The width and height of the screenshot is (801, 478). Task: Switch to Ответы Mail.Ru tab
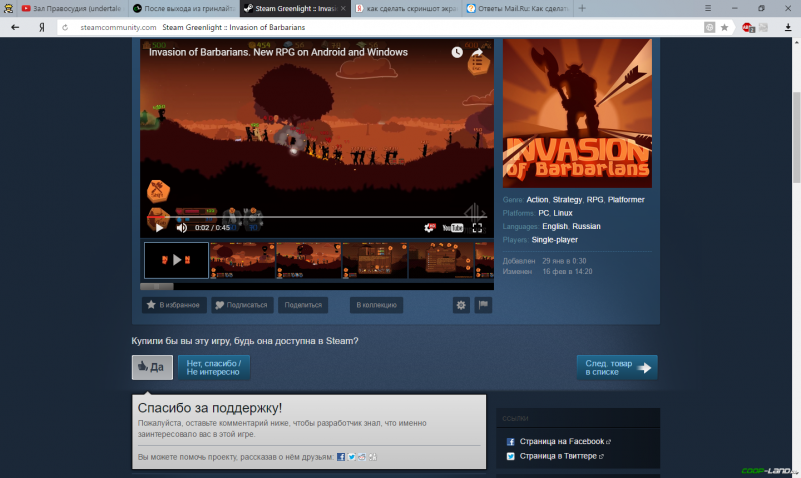pyautogui.click(x=517, y=8)
